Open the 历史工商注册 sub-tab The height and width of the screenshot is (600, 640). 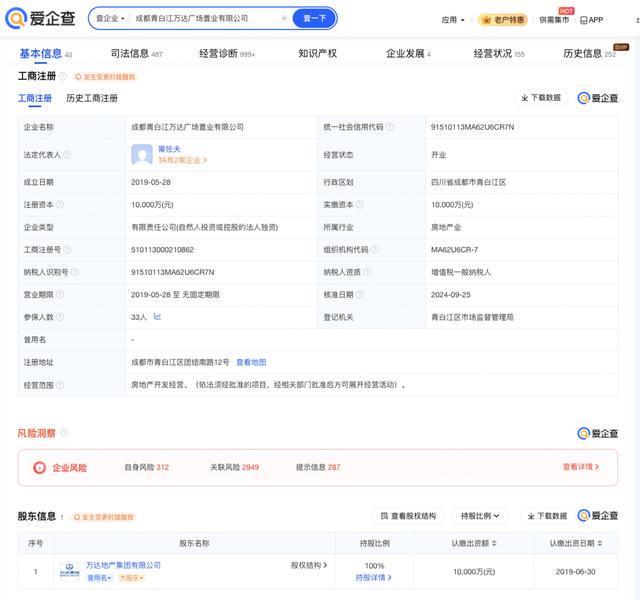tap(92, 98)
